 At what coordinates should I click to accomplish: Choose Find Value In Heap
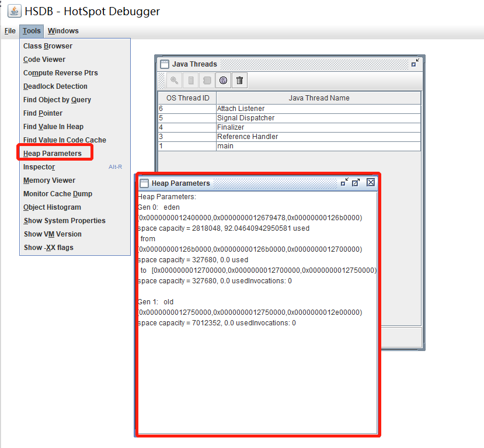pyautogui.click(x=75, y=127)
